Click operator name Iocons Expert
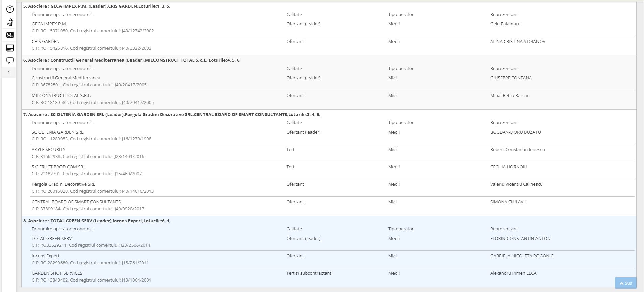644x292 pixels. [x=46, y=256]
